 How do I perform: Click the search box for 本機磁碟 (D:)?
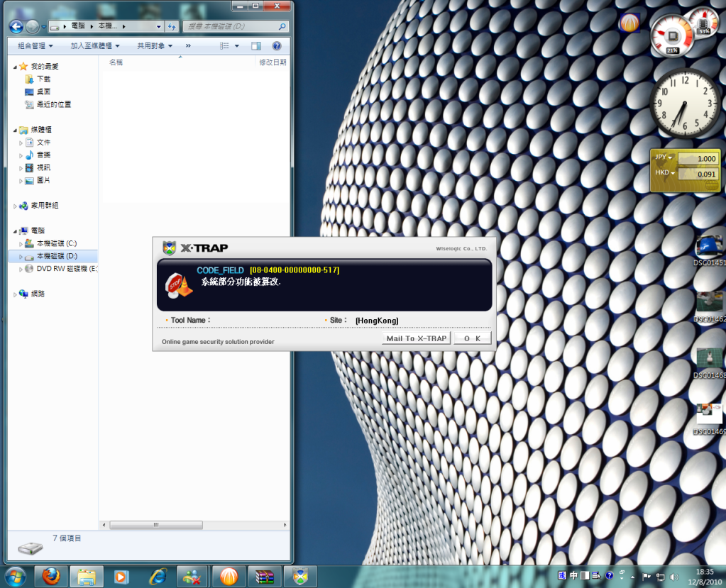231,27
